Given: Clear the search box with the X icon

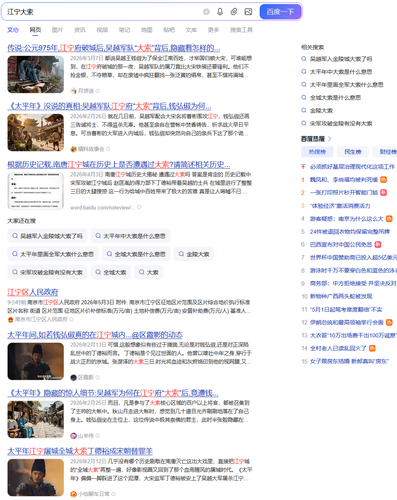Looking at the screenshot, I should [x=206, y=12].
